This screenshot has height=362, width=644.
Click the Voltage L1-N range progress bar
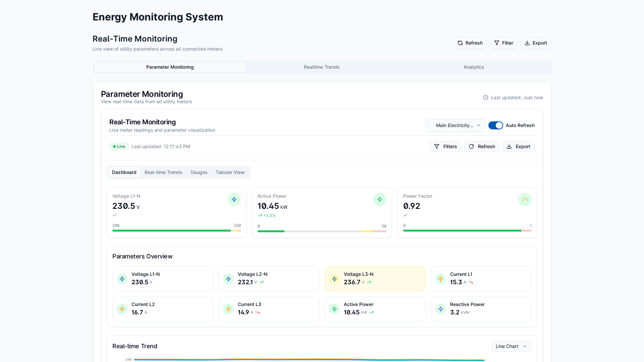(x=176, y=231)
